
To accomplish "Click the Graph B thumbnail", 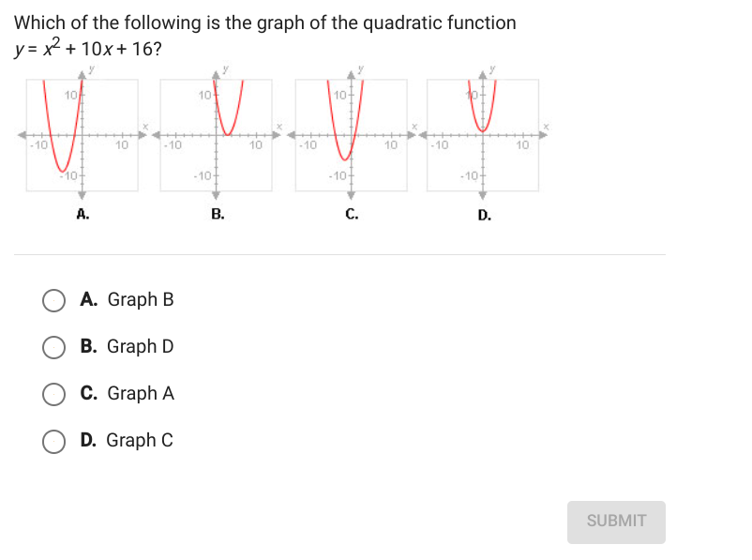I will click(218, 136).
